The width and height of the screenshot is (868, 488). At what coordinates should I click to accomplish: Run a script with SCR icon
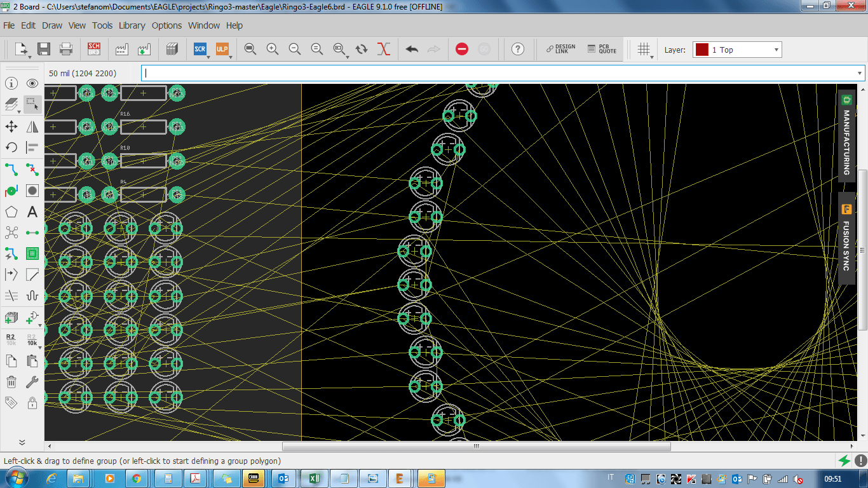pyautogui.click(x=200, y=49)
